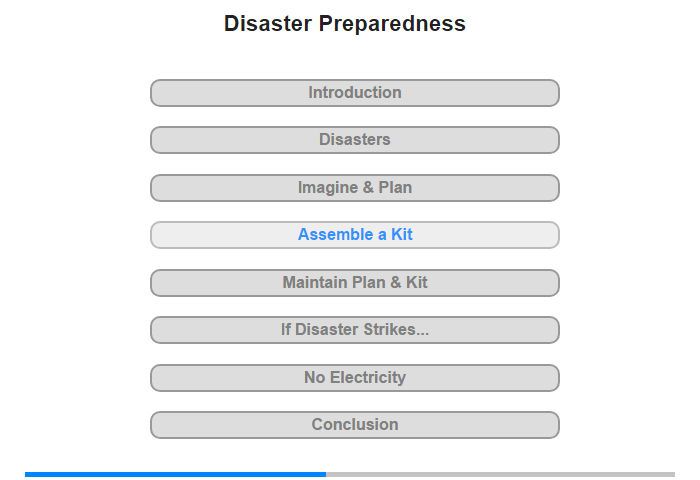Open the Introduction section
The width and height of the screenshot is (700, 480).
pyautogui.click(x=354, y=93)
